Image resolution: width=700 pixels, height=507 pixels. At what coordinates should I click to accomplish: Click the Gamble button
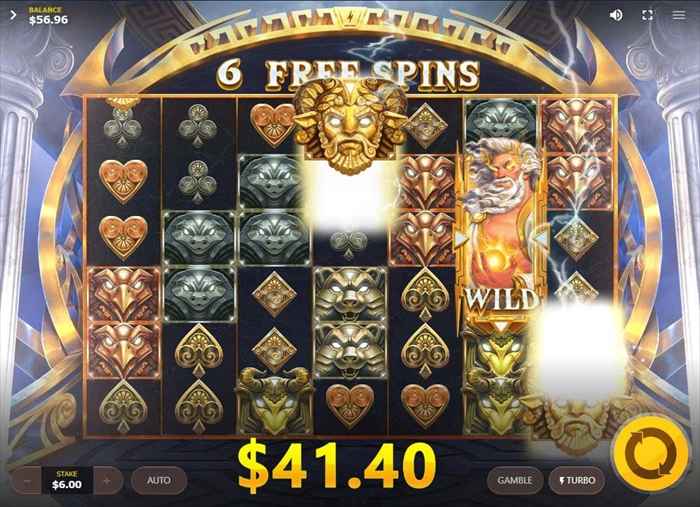coord(515,480)
